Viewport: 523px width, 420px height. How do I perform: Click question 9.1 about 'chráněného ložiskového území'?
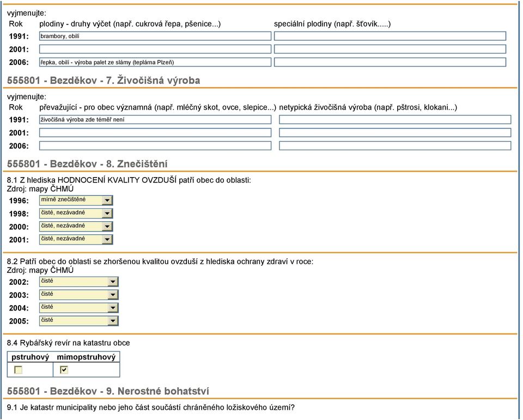coord(151,407)
